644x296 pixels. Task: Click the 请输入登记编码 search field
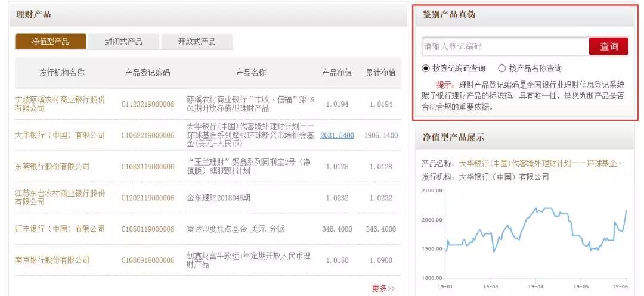tap(505, 46)
